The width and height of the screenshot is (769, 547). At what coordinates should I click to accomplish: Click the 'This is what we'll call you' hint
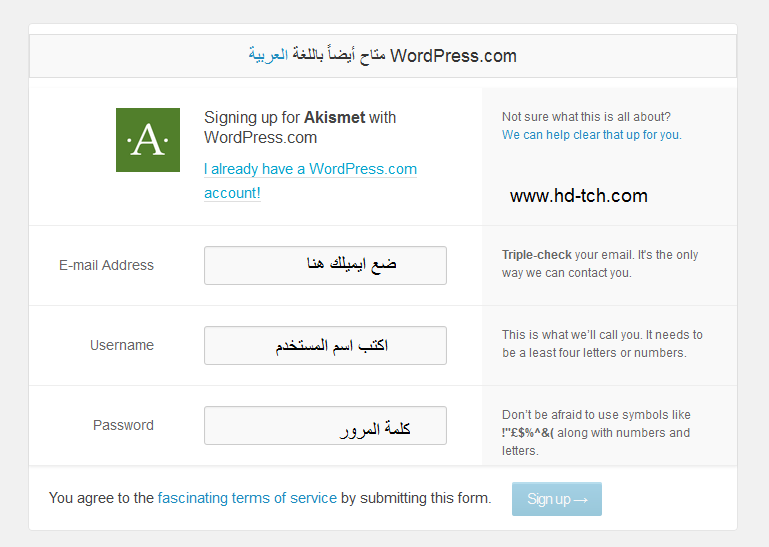[602, 344]
